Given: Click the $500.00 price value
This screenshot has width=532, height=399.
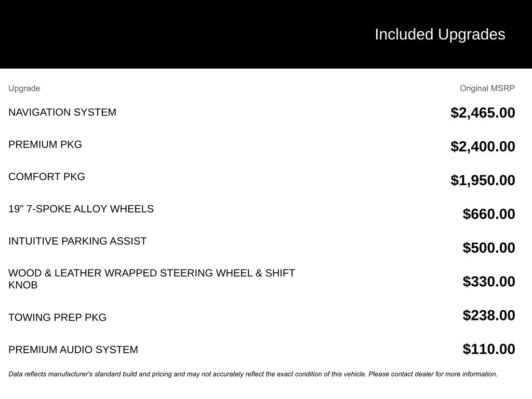Looking at the screenshot, I should pyautogui.click(x=488, y=248).
